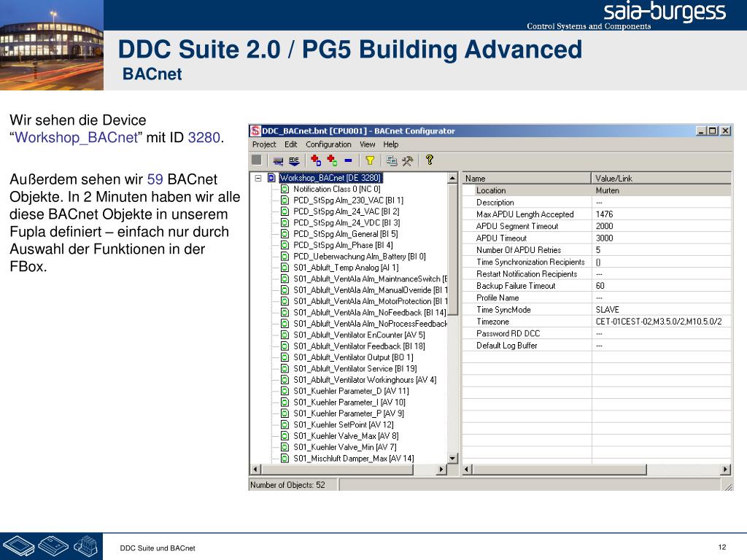Click icon beside S01_Abluft_Ventilator EnCounter
Screen dimensions: 747x560
point(285,335)
